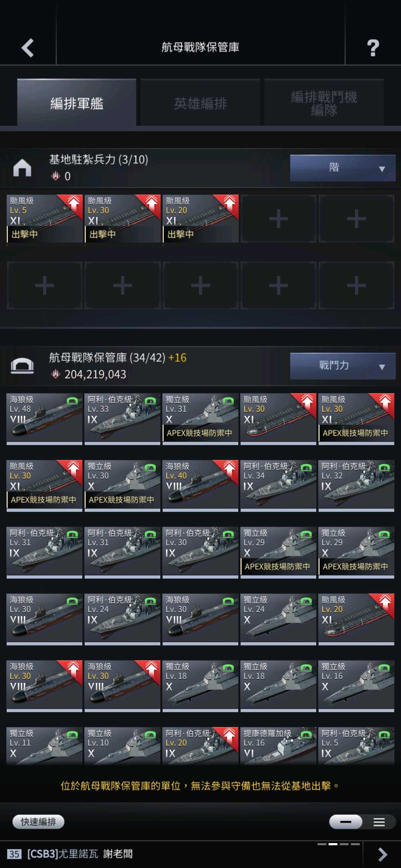Toggle the Lv. 5 颱風級 deployed ship
401x868 pixels.
45,219
